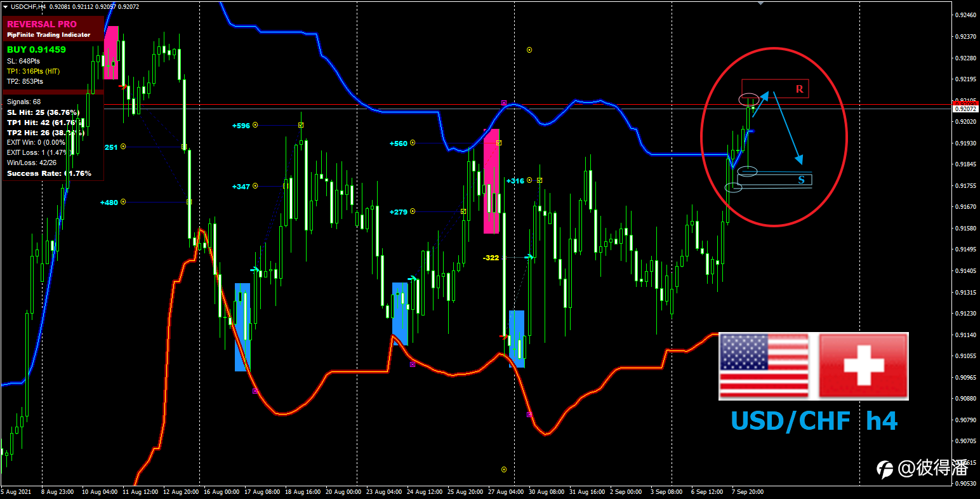980x499 pixels.
Task: Click the 5 Aug 2021 time axis label
Action: (x=16, y=492)
